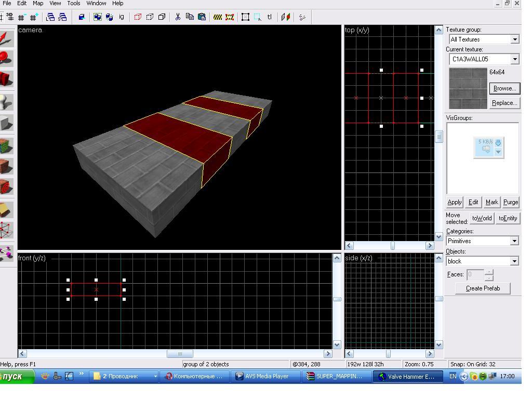Expand the Current texture C1A3WALL05 dropdown
The image size is (532, 399).
tap(514, 59)
